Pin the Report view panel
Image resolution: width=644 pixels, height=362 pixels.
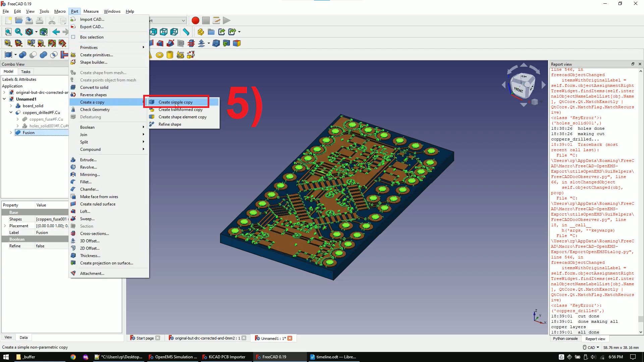click(x=633, y=64)
